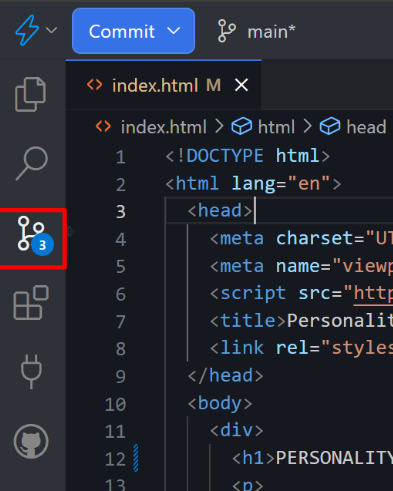Viewport: 393px width, 491px height.
Task: Click the closing </head> tag
Action: 225,376
